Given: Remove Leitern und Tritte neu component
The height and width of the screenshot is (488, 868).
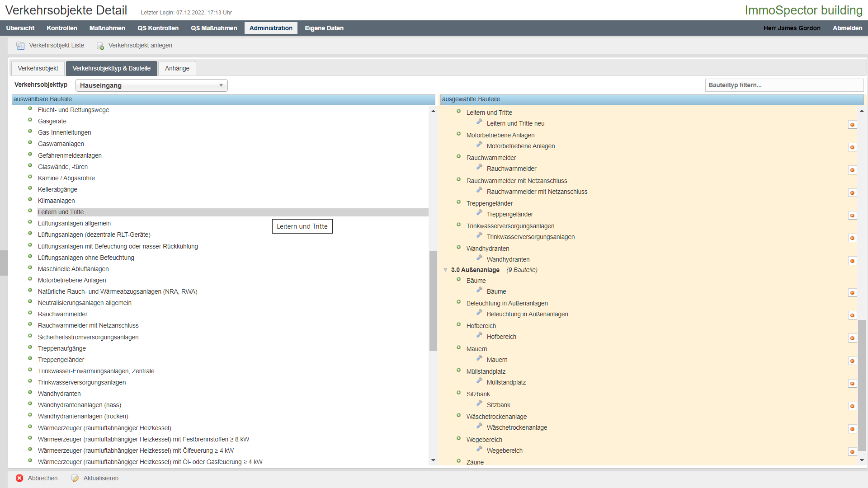Looking at the screenshot, I should (x=852, y=125).
